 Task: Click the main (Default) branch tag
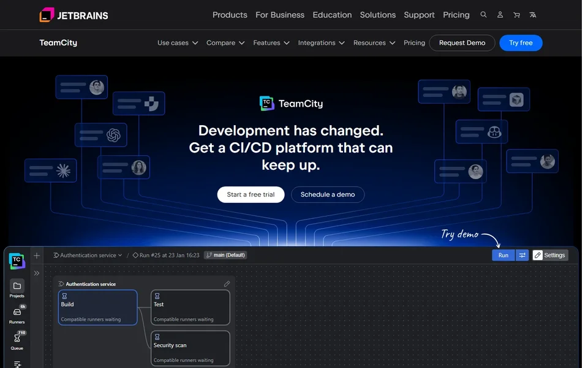click(x=225, y=255)
